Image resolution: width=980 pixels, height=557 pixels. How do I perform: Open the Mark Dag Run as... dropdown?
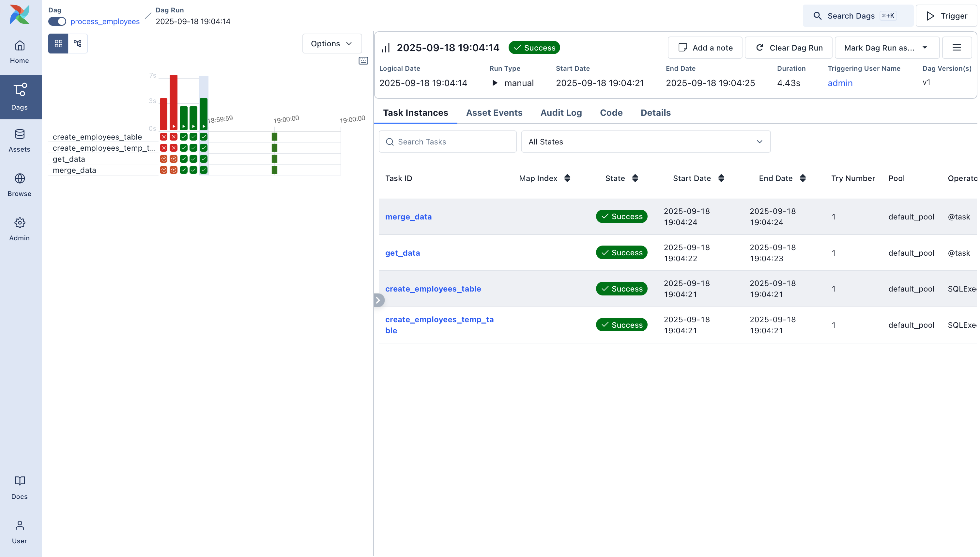tap(886, 47)
